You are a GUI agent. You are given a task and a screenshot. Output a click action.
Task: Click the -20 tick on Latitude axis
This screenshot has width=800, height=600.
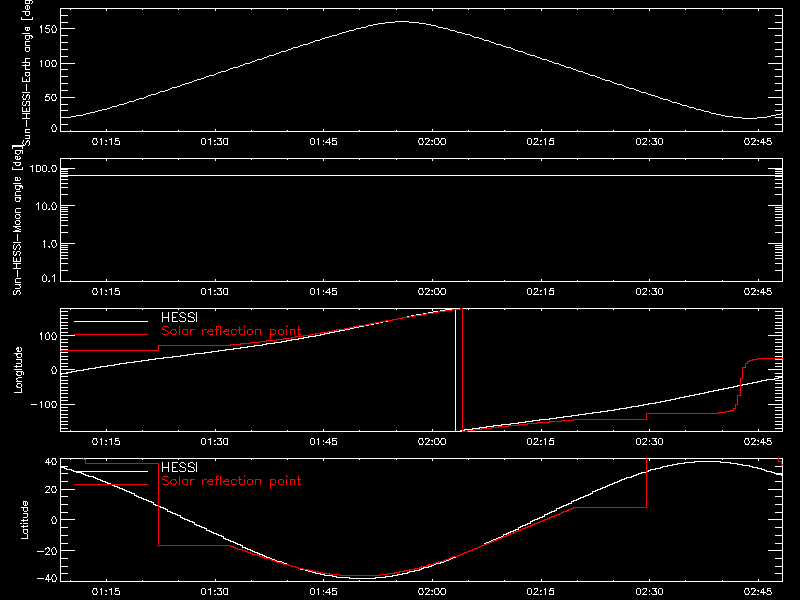[47, 551]
